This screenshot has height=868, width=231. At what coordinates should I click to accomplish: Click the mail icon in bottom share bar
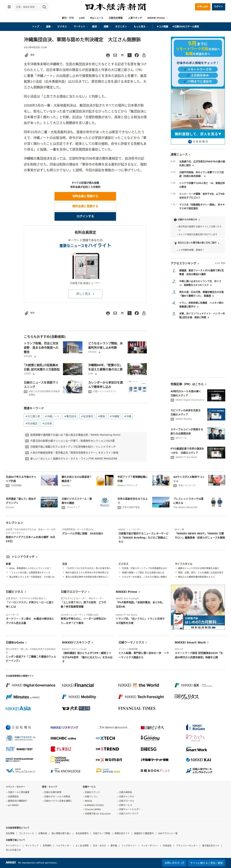pos(115,313)
